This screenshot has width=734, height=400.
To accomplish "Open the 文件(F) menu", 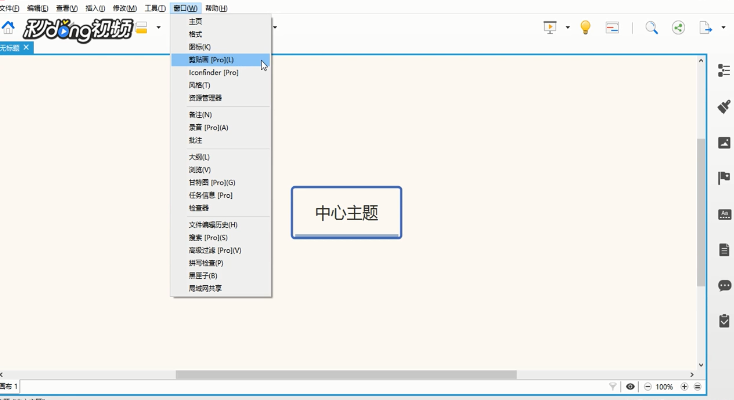I will coord(9,8).
